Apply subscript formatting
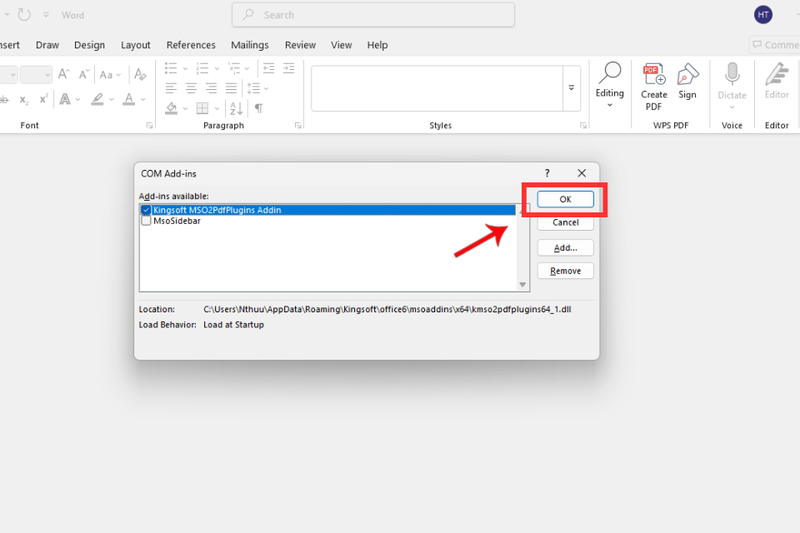800x533 pixels. [x=24, y=99]
